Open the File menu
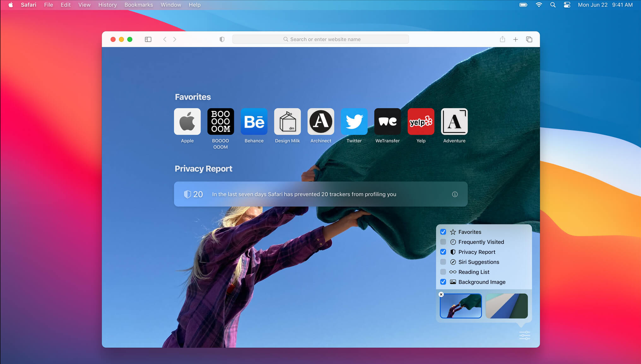 [x=49, y=5]
